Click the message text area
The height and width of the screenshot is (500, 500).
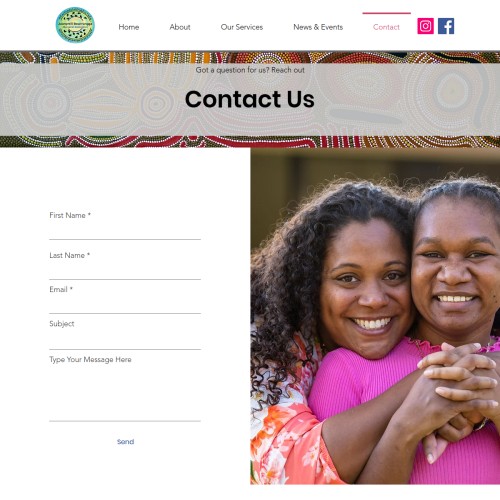tap(125, 388)
